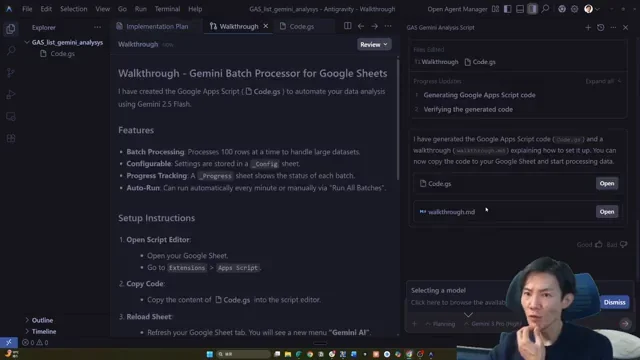The image size is (640, 360).
Task: Open the Edit menu
Action: click(x=46, y=9)
